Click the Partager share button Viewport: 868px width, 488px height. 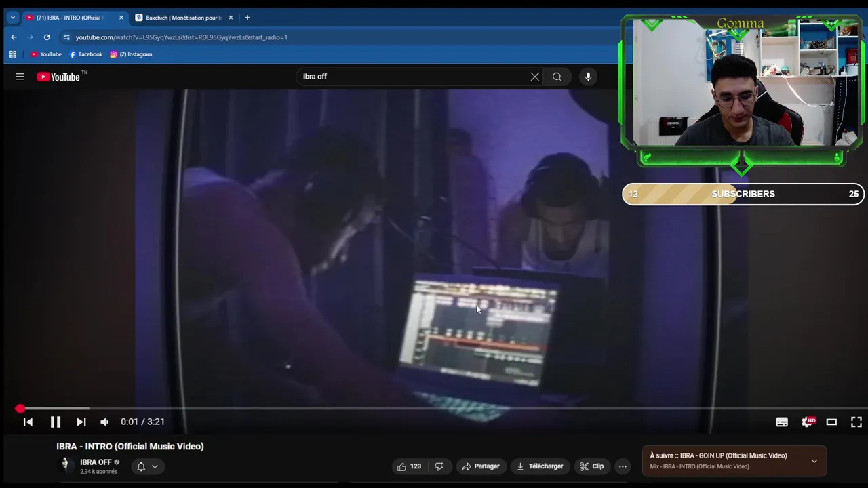point(481,466)
